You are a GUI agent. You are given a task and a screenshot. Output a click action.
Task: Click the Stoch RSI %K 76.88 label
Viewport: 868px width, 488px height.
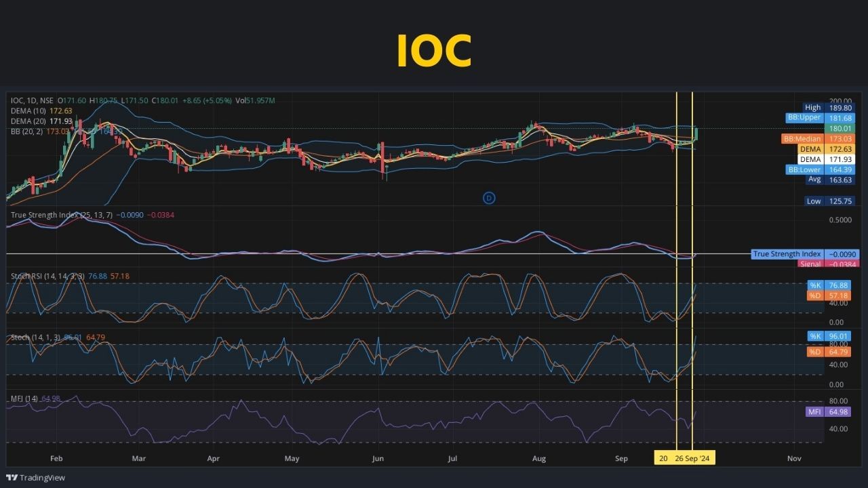[x=828, y=285]
